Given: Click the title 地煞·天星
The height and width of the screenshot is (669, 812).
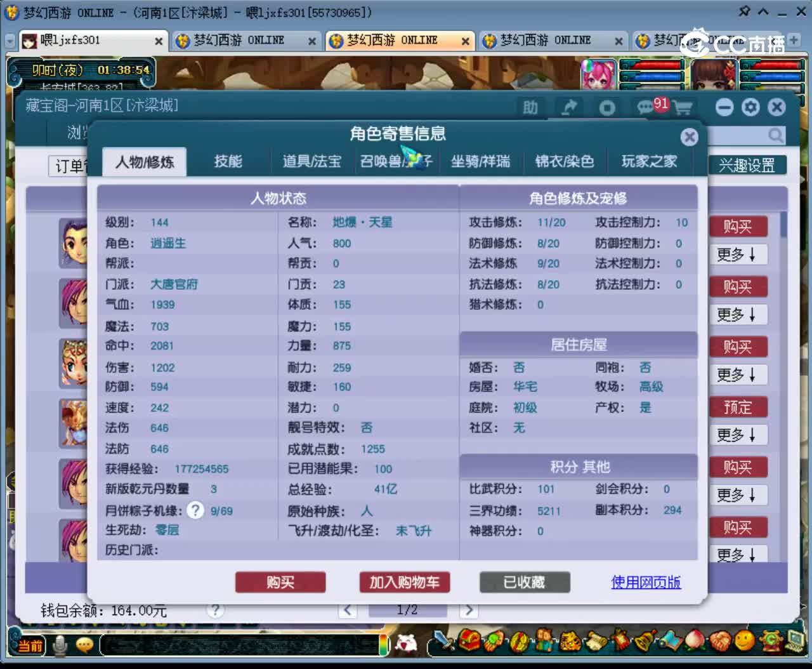Looking at the screenshot, I should pos(363,222).
